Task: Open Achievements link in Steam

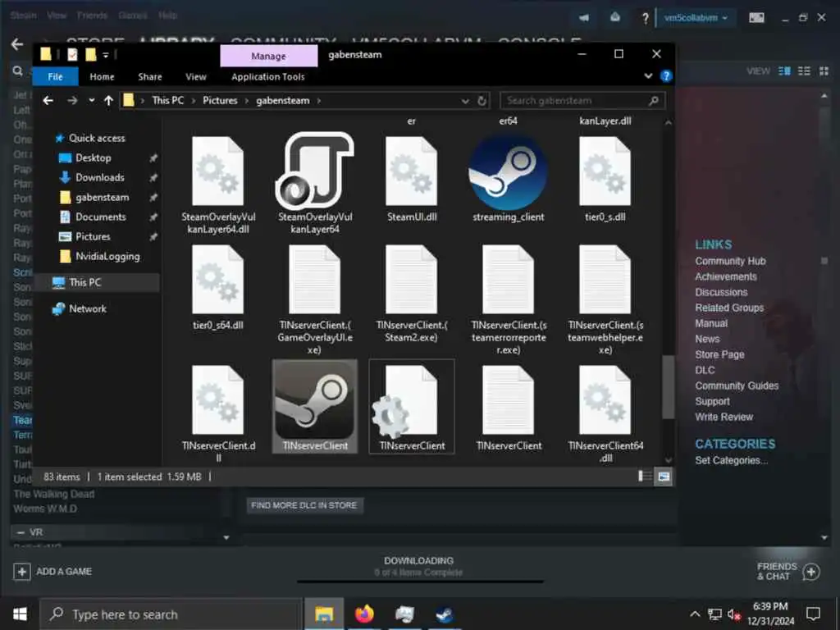Action: point(726,276)
